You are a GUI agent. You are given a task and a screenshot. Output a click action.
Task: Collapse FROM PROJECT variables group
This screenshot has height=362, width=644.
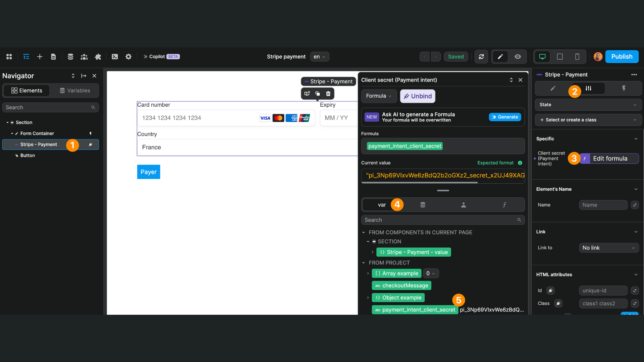(364, 263)
